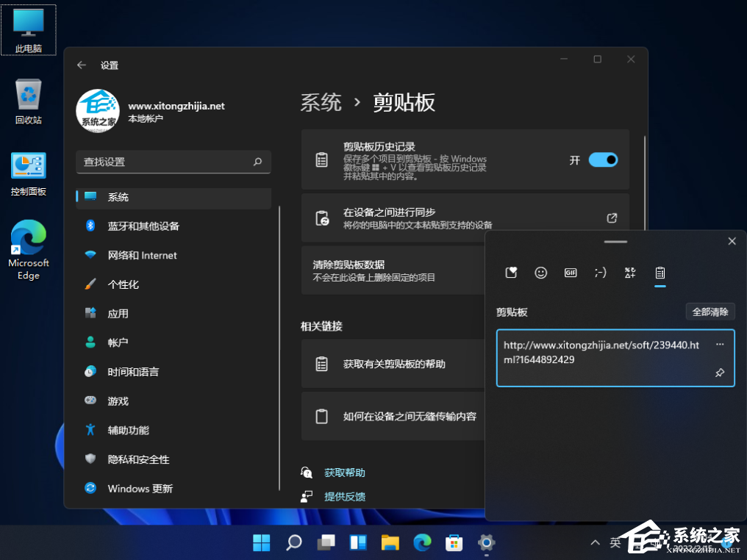This screenshot has height=560, width=747.
Task: Open Edge from the taskbar
Action: (422, 542)
